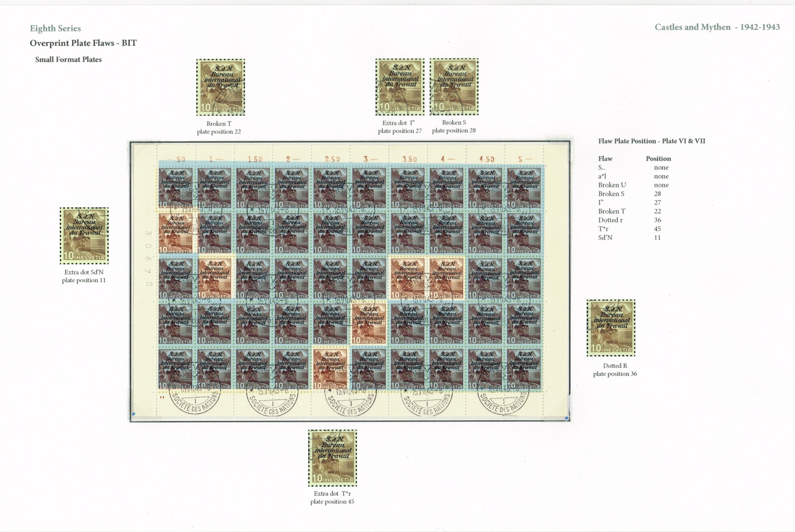Click the Broken S single stamp
This screenshot has width=795, height=532.
pyautogui.click(x=454, y=87)
